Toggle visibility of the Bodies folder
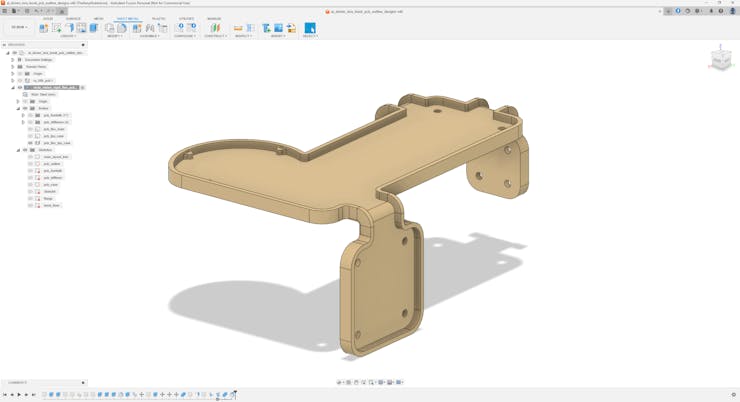This screenshot has width=740, height=402. (25, 108)
